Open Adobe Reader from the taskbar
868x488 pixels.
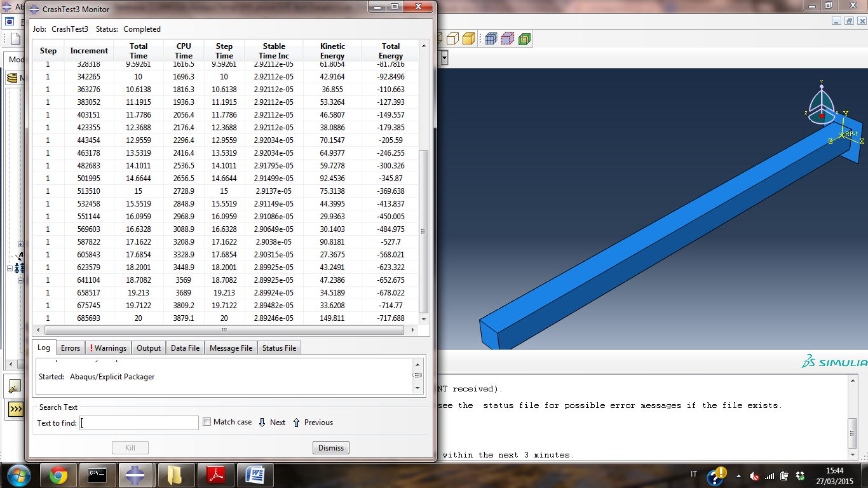216,475
